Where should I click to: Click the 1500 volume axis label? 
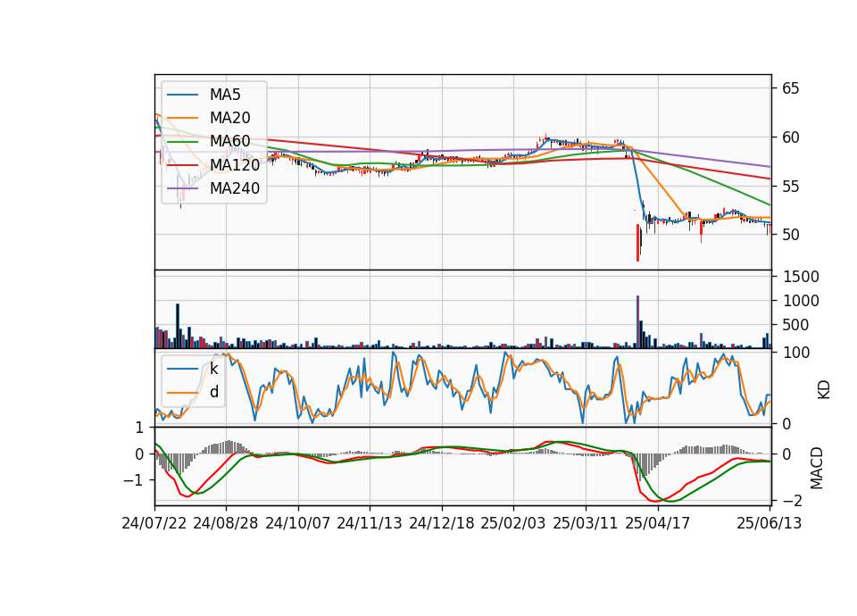point(801,277)
